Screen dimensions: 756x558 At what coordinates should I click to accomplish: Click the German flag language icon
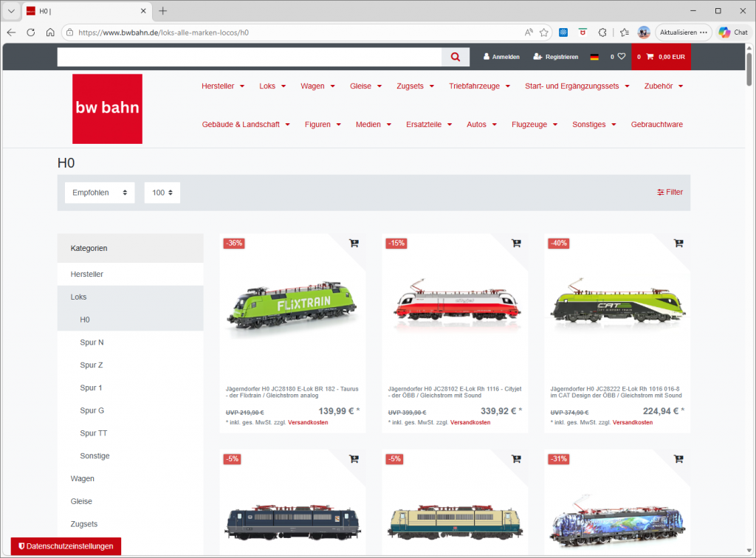tap(594, 57)
